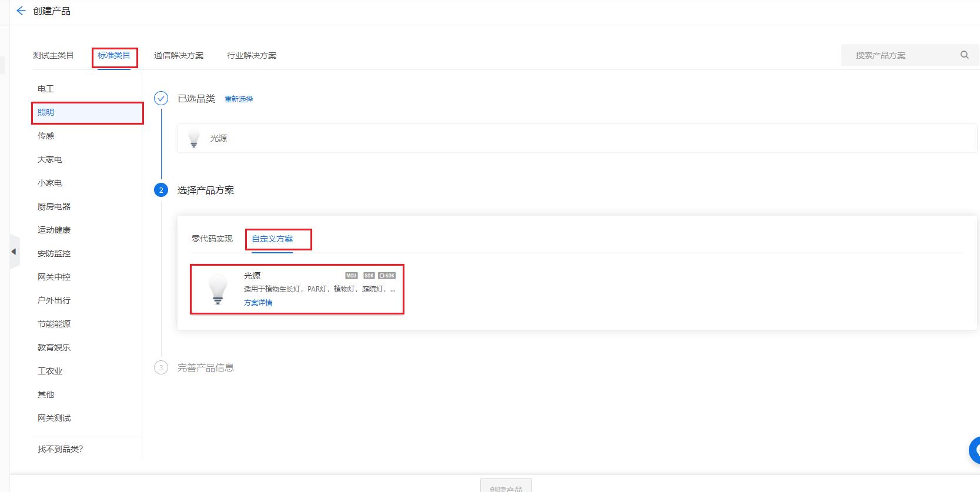980x492 pixels.
Task: Open the 通信解决方案 tab
Action: [x=179, y=55]
